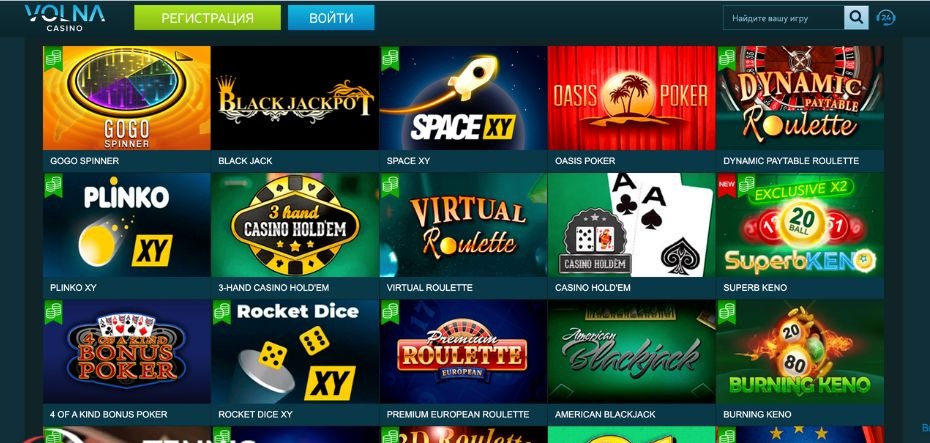Click the green money badge on Space XY
930x443 pixels.
[x=390, y=58]
